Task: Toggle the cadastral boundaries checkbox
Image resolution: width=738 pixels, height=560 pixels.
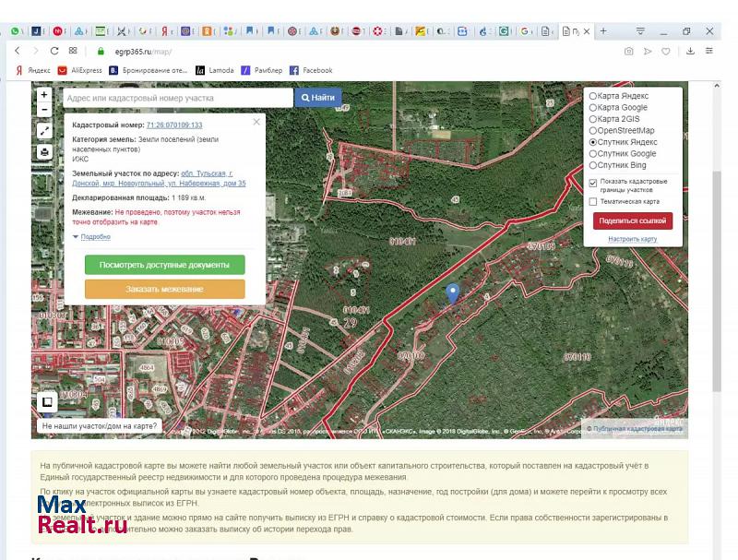Action: [x=593, y=183]
